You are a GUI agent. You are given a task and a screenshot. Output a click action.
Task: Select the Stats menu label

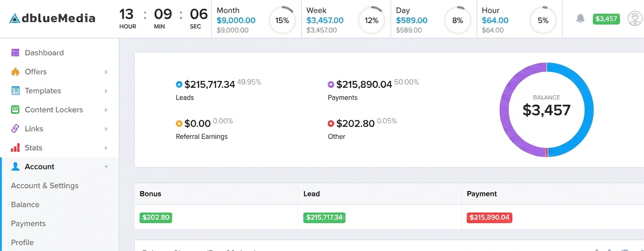33,148
